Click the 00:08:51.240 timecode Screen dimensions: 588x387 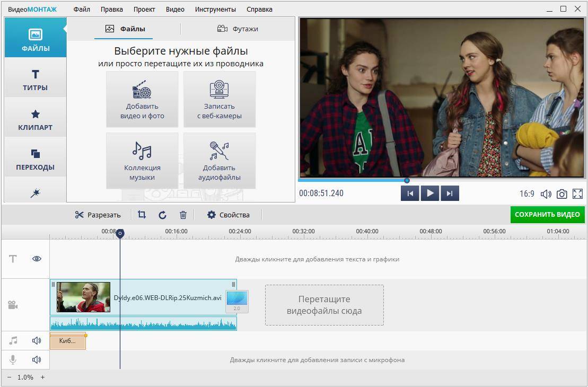321,193
